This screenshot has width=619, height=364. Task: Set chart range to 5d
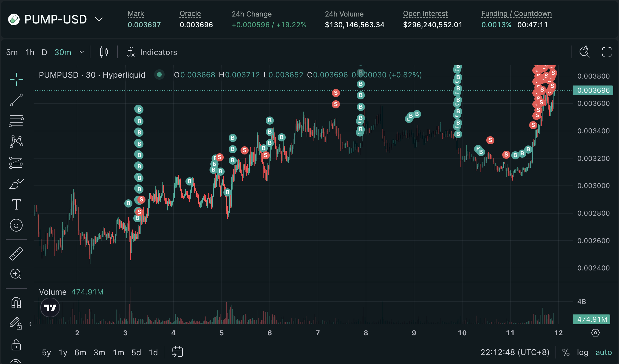click(136, 352)
